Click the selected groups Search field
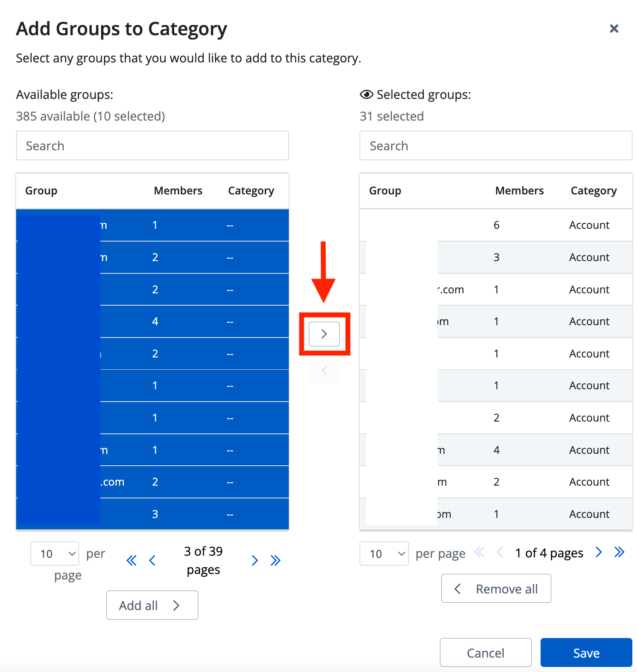The height and width of the screenshot is (672, 637). click(496, 146)
